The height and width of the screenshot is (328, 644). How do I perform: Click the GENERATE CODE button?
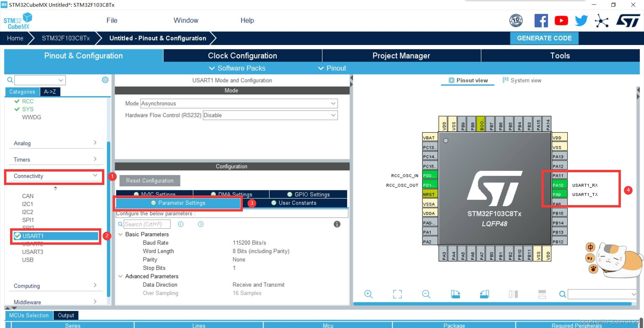click(x=544, y=38)
